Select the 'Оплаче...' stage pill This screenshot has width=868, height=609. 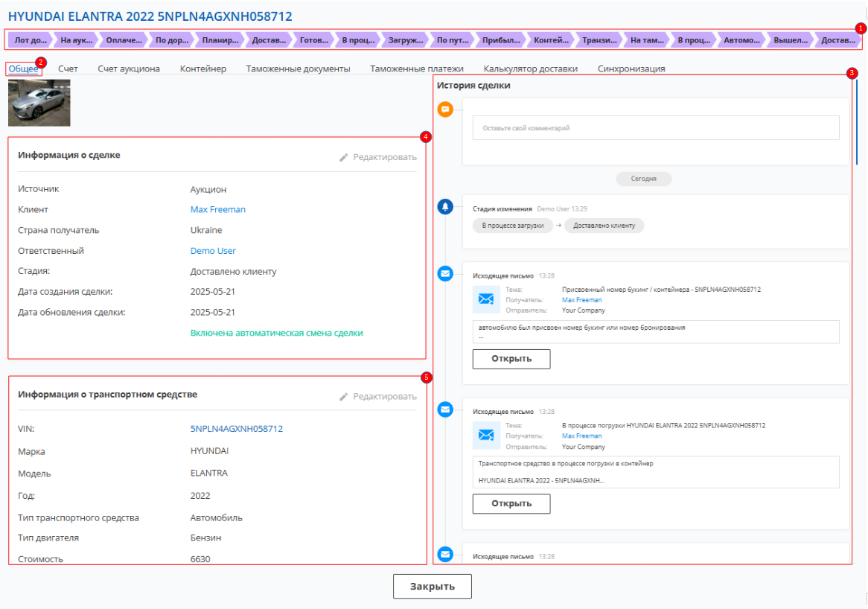click(x=124, y=40)
